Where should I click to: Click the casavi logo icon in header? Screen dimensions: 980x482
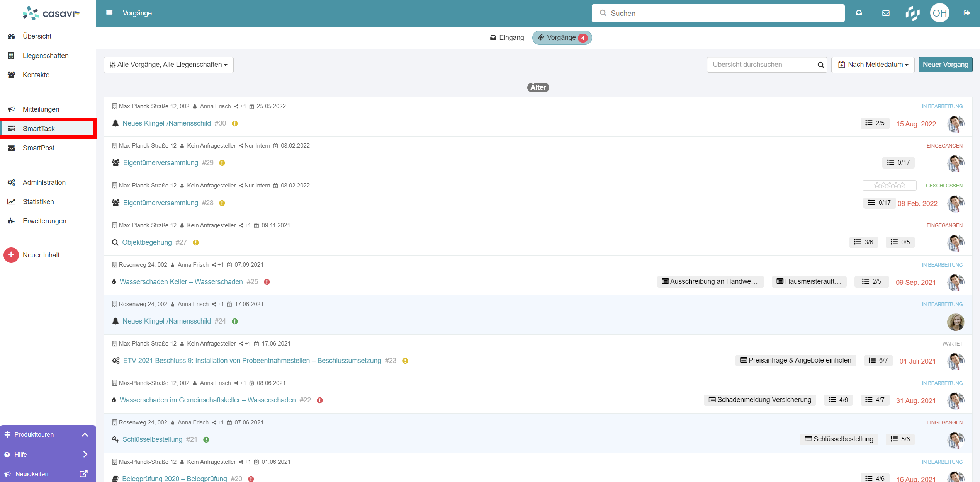[x=912, y=13]
